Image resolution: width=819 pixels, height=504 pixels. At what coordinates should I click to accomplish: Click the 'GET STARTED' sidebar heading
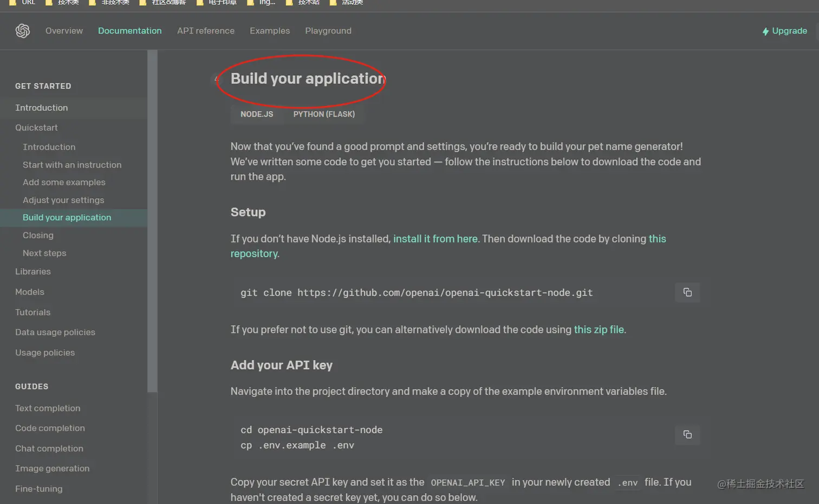point(43,86)
